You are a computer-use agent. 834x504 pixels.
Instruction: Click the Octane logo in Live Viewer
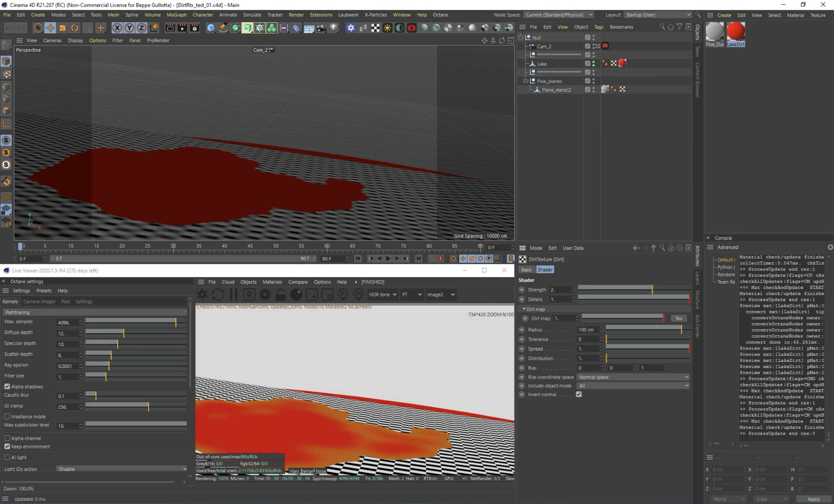(x=202, y=295)
